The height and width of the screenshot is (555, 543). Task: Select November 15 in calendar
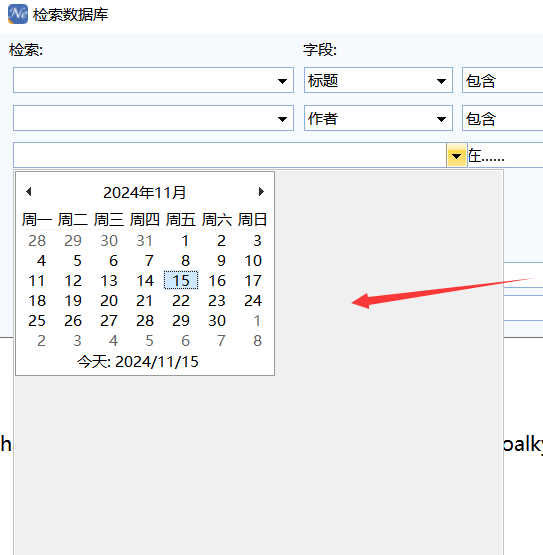click(x=181, y=280)
